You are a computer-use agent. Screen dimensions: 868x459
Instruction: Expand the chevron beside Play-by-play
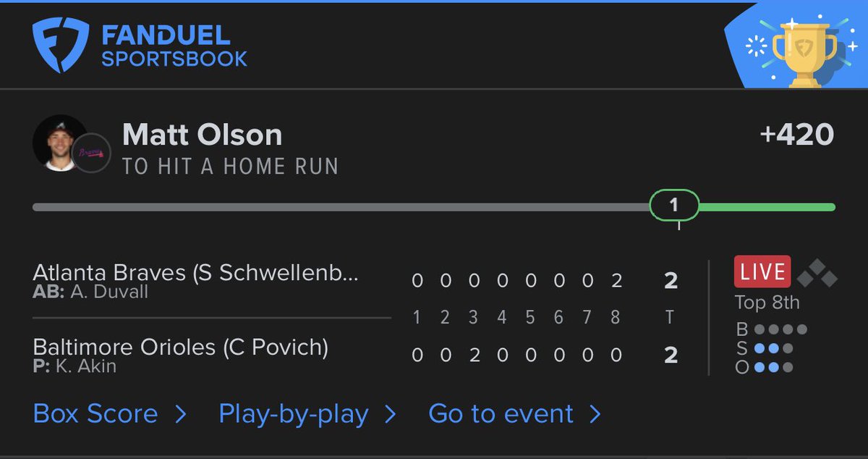coord(390,415)
